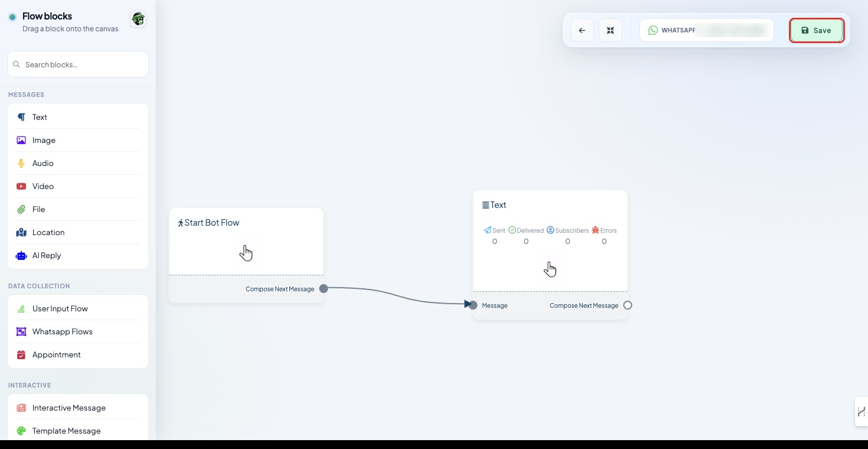Click the Interactive Message icon
This screenshot has height=449, width=868.
pos(21,408)
